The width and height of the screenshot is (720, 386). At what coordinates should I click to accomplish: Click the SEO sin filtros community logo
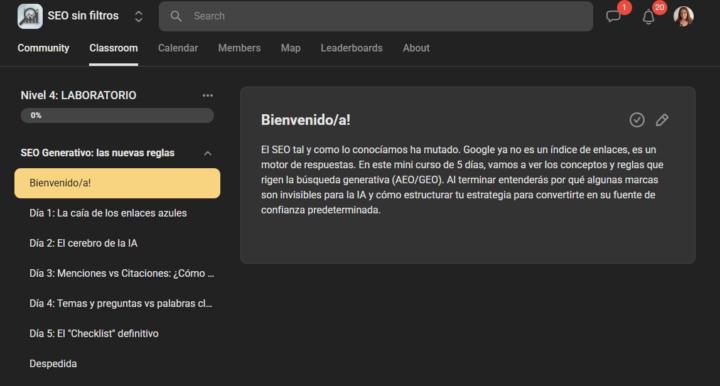tap(30, 16)
